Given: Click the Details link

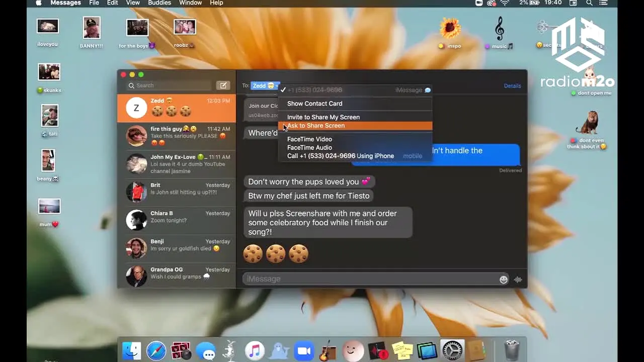Looking at the screenshot, I should (x=512, y=86).
